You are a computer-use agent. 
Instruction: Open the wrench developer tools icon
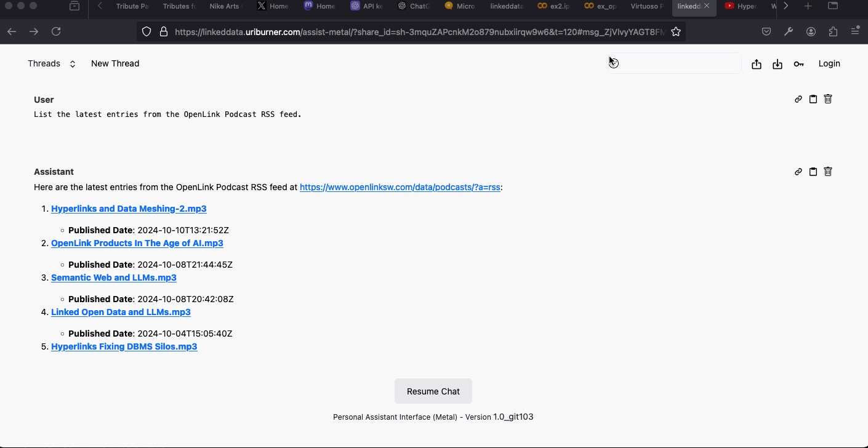pyautogui.click(x=789, y=32)
